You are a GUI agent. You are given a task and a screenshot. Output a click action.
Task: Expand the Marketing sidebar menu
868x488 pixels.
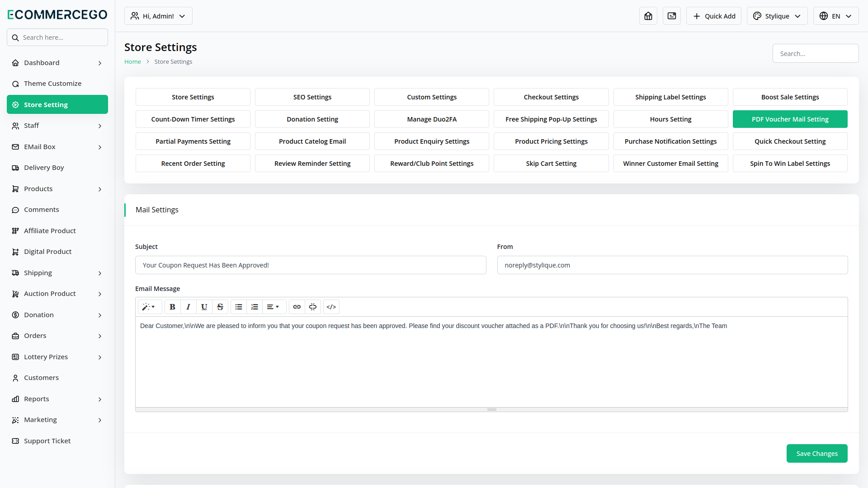click(x=57, y=420)
